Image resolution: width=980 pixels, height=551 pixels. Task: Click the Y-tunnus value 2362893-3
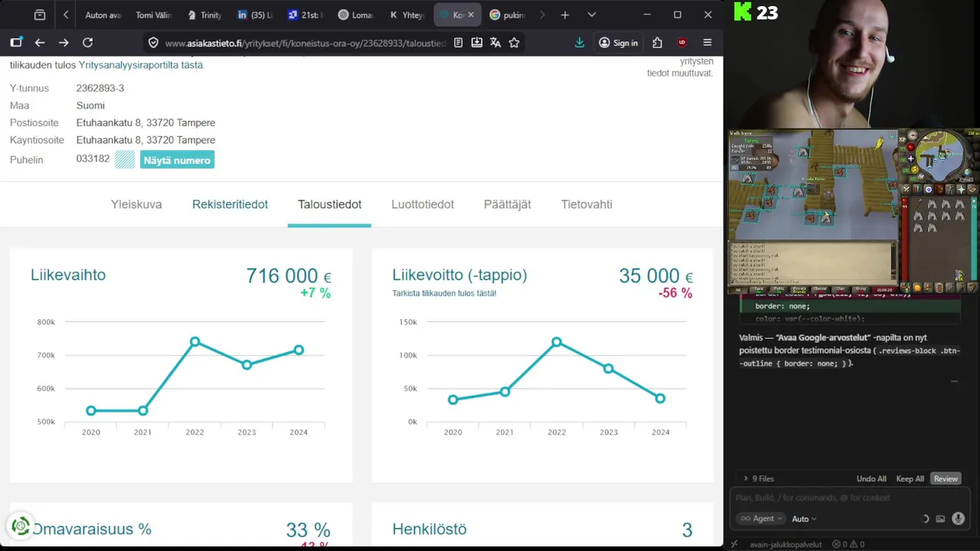(100, 88)
